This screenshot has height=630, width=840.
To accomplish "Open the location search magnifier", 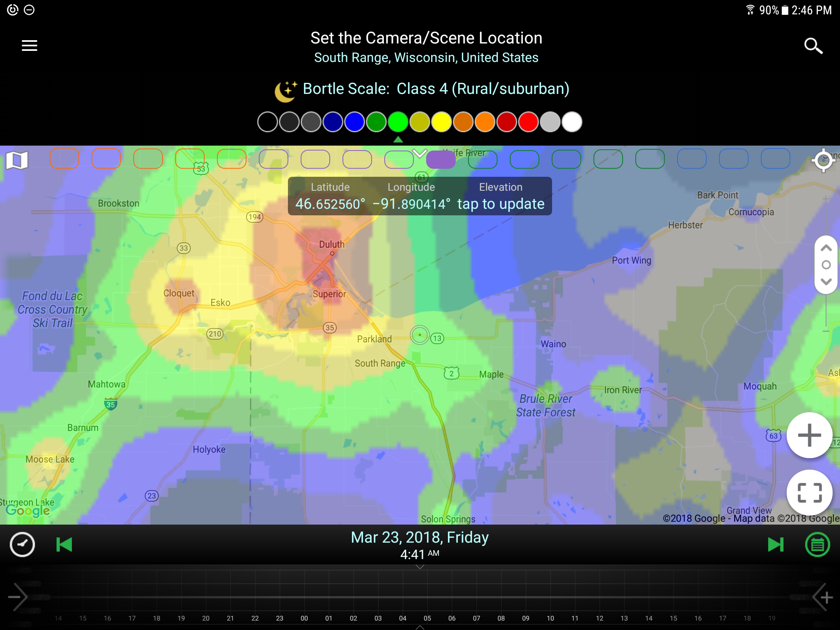I will click(813, 46).
